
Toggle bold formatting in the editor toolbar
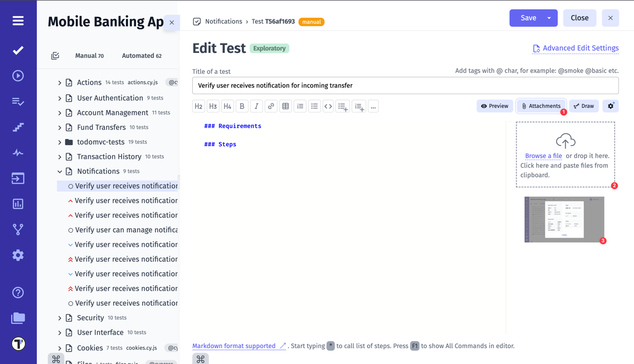(x=242, y=106)
